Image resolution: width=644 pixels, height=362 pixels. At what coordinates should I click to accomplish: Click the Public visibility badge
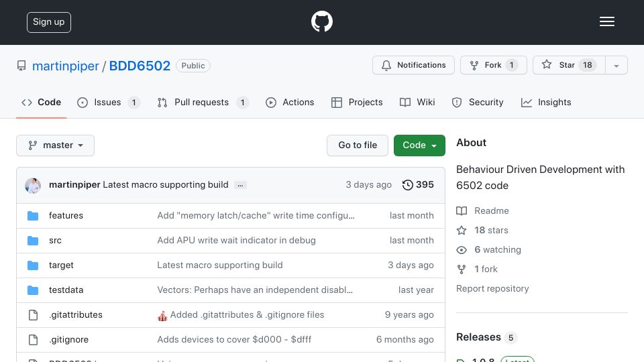coord(193,66)
